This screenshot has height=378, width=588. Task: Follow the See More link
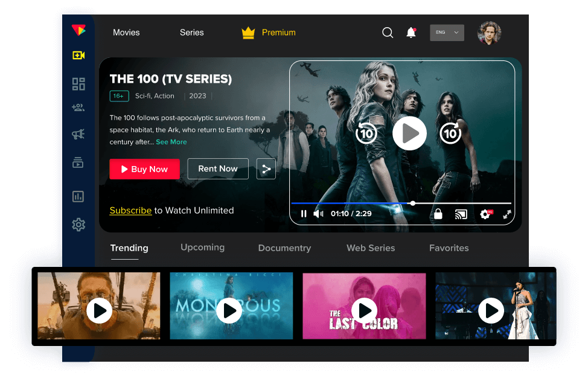(171, 142)
